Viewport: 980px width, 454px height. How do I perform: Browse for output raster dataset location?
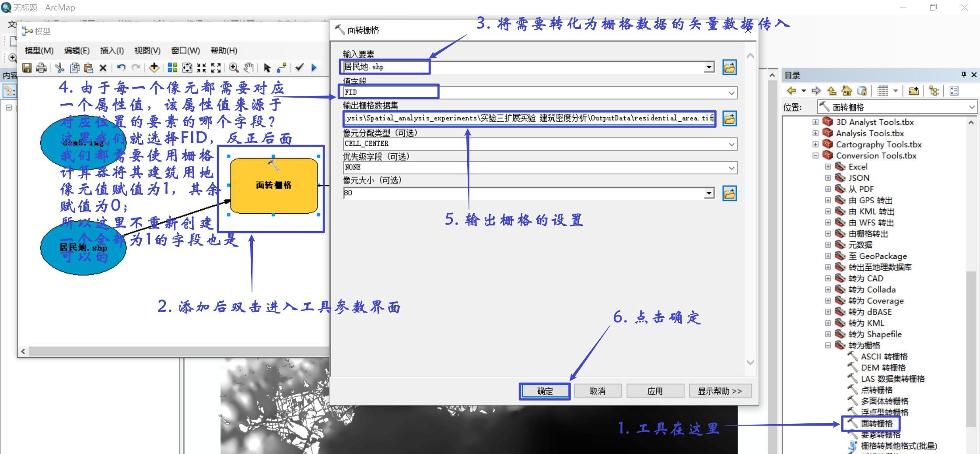(729, 119)
